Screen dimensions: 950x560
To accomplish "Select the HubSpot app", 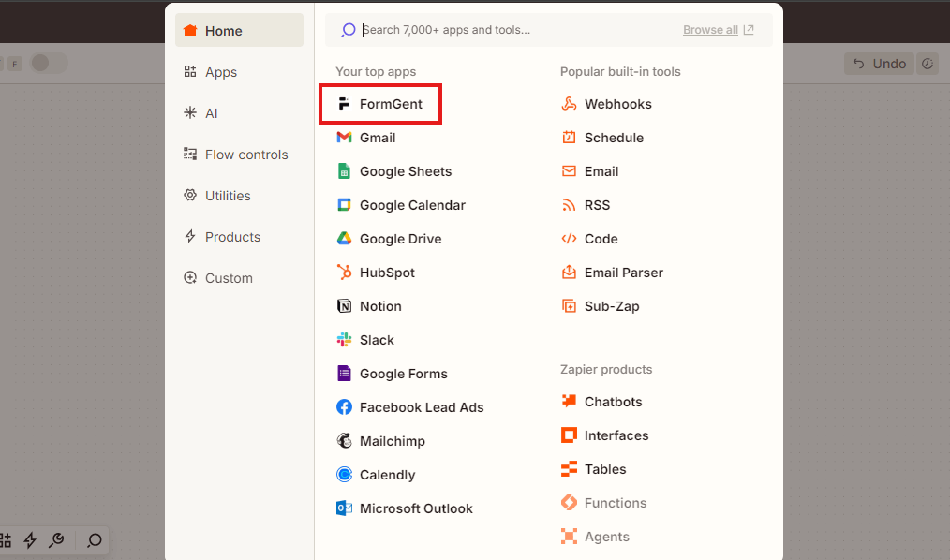I will point(375,273).
